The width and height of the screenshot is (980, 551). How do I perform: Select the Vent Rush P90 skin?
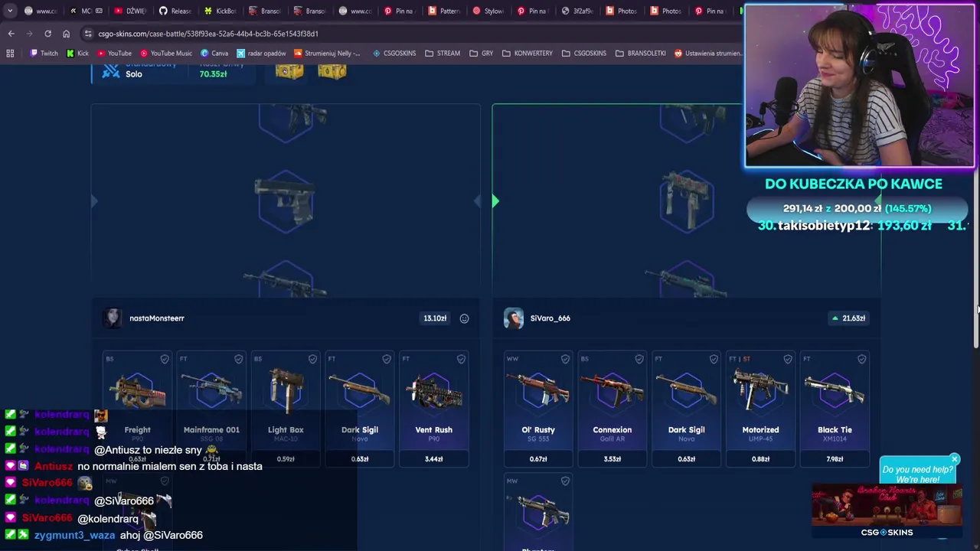click(433, 408)
